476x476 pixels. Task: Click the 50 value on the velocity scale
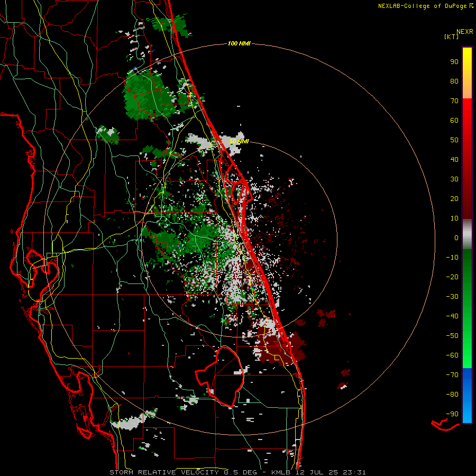pyautogui.click(x=454, y=140)
